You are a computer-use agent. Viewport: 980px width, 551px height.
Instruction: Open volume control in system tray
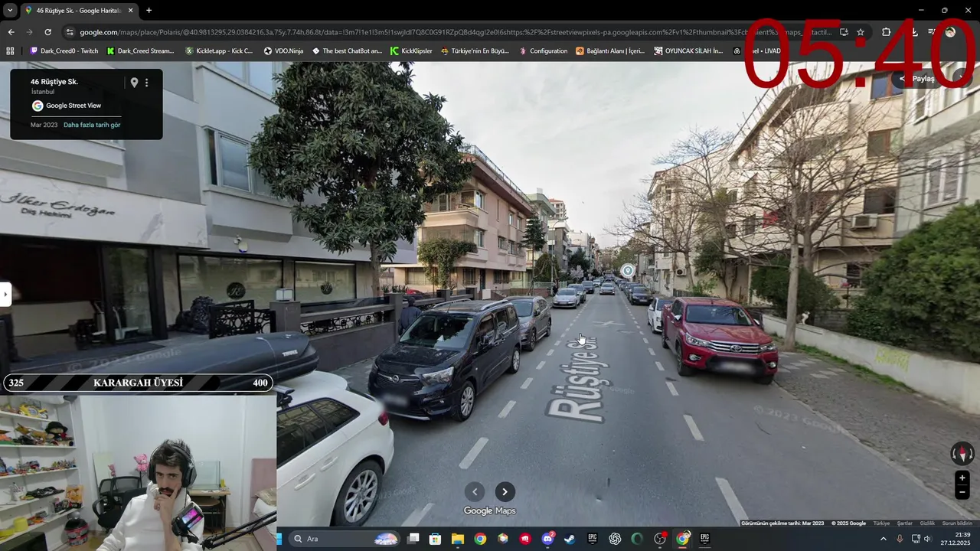point(928,539)
